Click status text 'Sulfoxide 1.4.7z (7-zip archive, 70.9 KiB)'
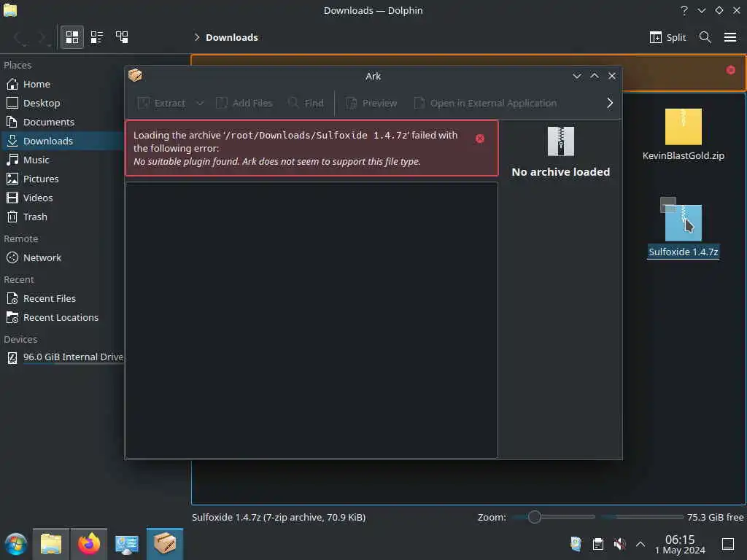This screenshot has height=560, width=747. click(279, 517)
